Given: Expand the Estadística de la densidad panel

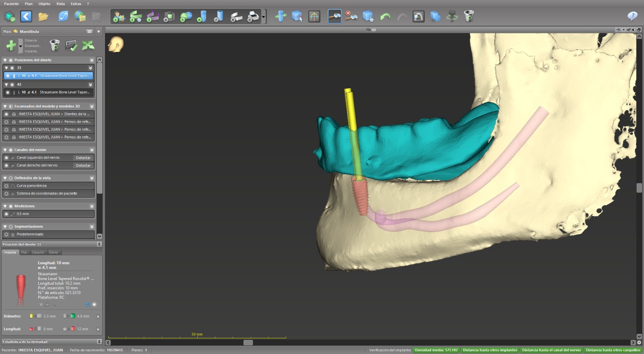Looking at the screenshot, I should pos(99,342).
